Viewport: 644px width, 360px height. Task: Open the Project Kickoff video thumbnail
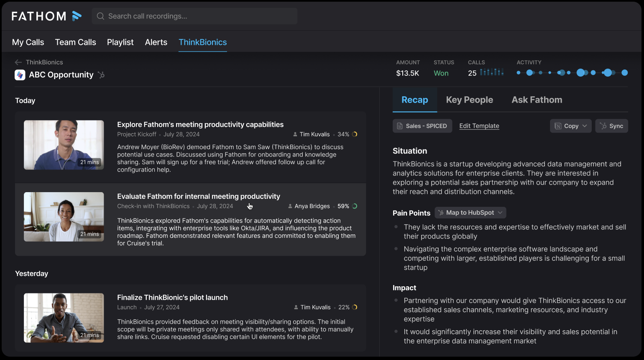point(64,145)
